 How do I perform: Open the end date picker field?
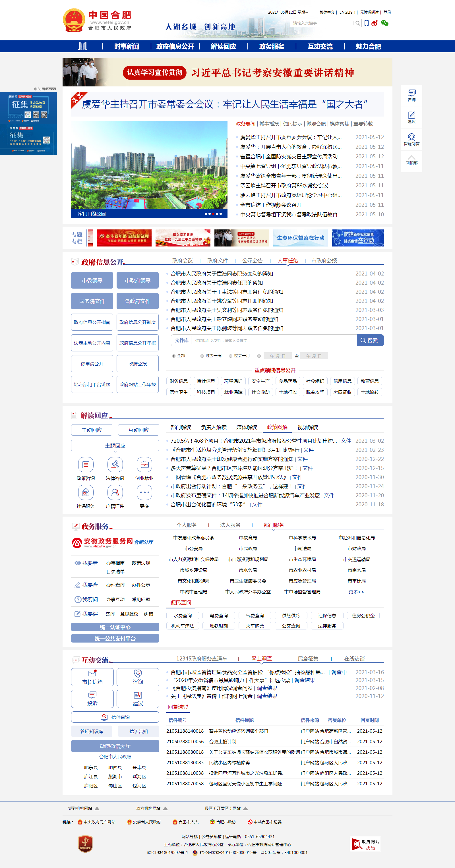pyautogui.click(x=314, y=356)
